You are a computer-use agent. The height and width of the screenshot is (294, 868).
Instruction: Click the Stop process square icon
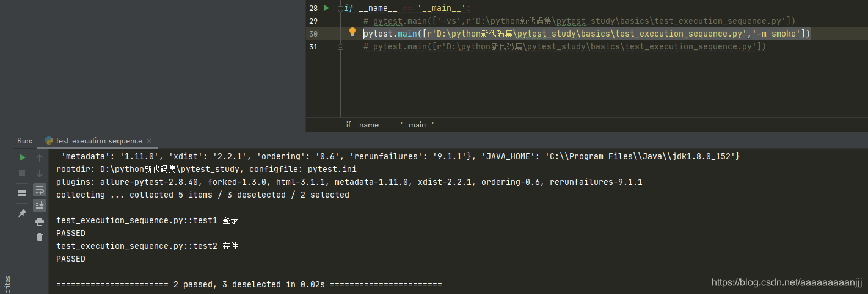tap(22, 173)
